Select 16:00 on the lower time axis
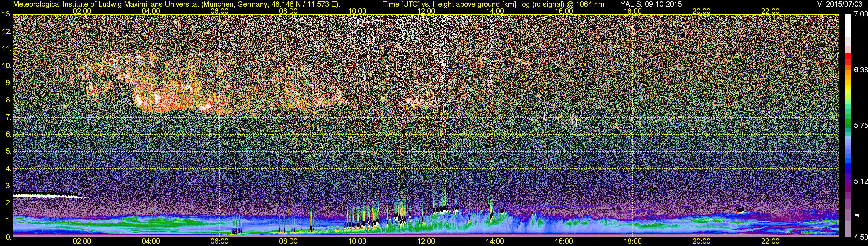The image size is (868, 246). [x=564, y=241]
